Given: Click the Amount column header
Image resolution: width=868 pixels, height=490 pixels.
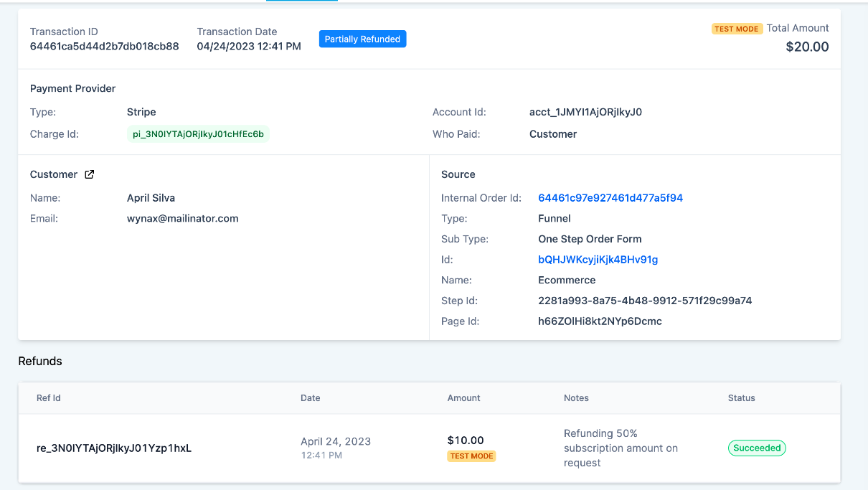Looking at the screenshot, I should click(x=463, y=398).
